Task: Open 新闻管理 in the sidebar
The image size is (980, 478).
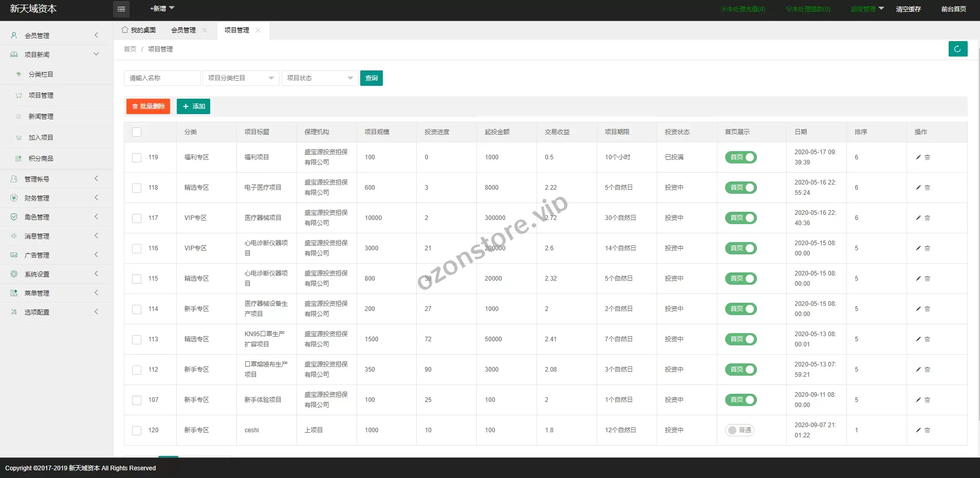Action: (41, 117)
